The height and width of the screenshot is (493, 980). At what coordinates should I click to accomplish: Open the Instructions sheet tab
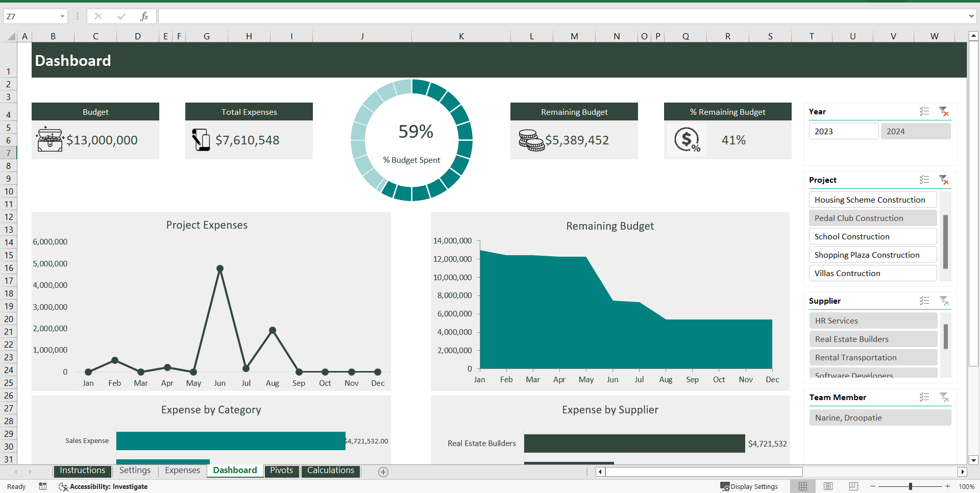[82, 471]
